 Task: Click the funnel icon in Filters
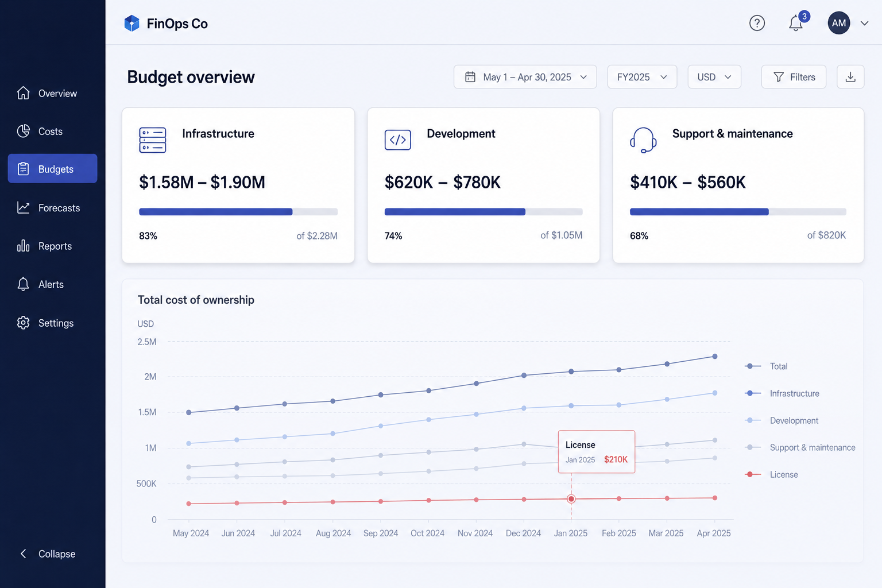[779, 77]
